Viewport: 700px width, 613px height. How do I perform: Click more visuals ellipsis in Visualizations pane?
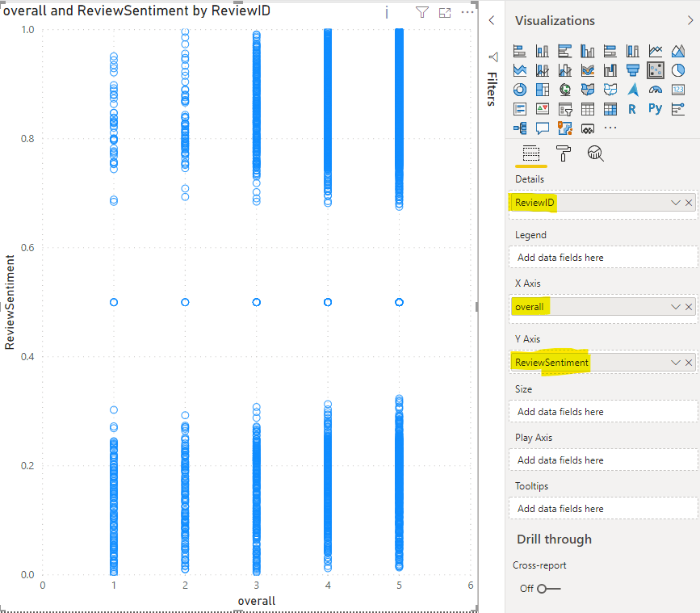coord(609,128)
